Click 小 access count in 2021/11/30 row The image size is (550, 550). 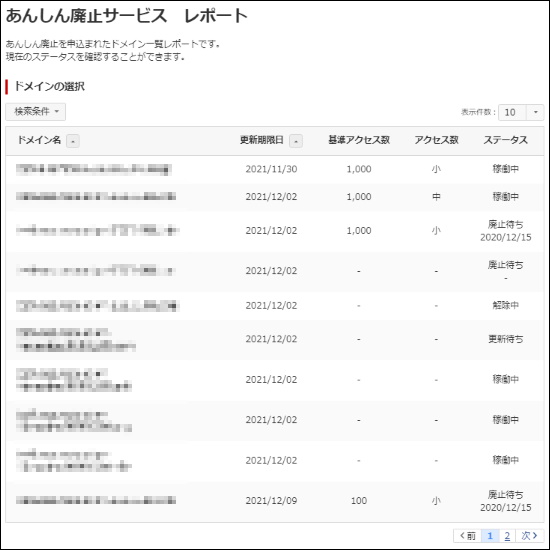[x=436, y=169]
